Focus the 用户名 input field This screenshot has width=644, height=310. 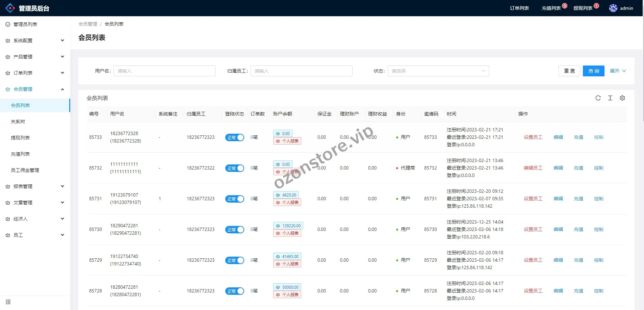click(164, 71)
